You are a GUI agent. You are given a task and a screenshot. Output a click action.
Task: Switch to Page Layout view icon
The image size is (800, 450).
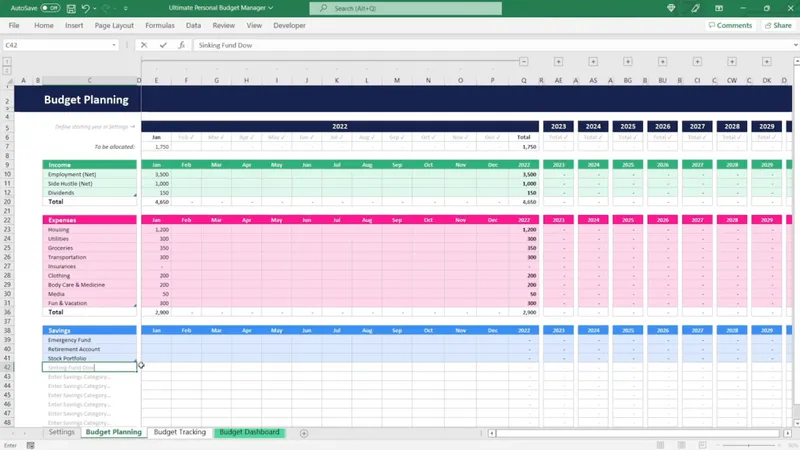(x=681, y=445)
